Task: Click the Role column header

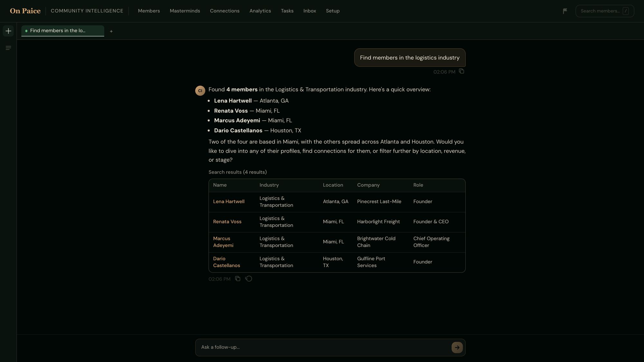Action: point(418,185)
